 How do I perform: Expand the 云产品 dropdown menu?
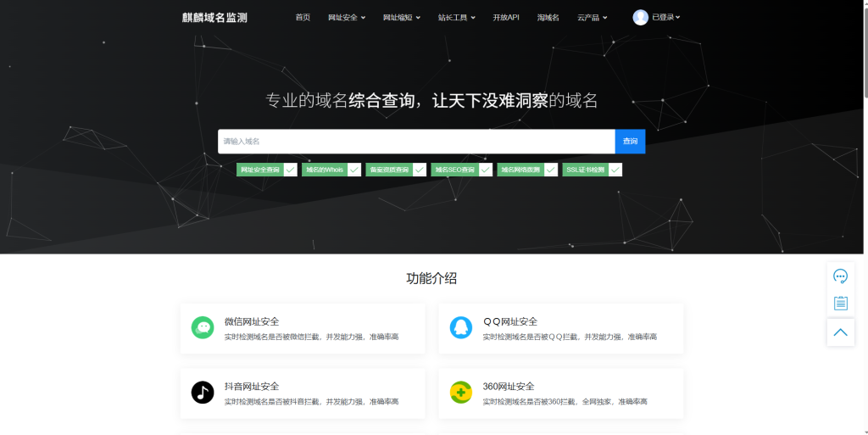(593, 18)
